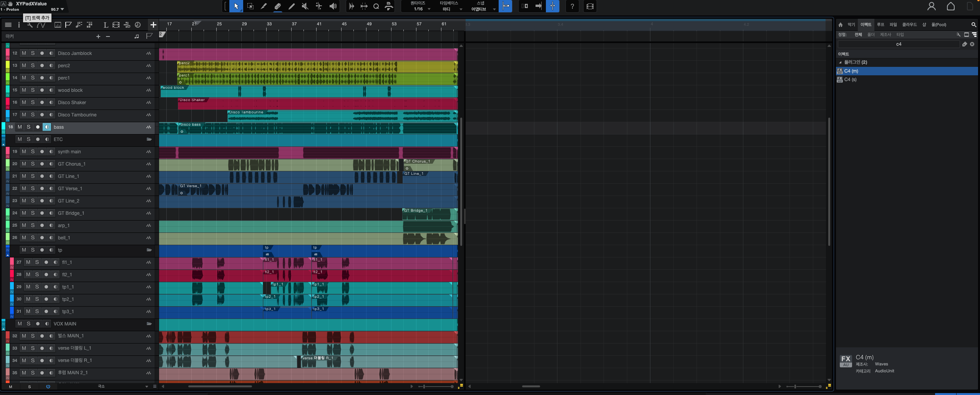Viewport: 980px width, 395px height.
Task: Open the account profile icon
Action: [931, 6]
